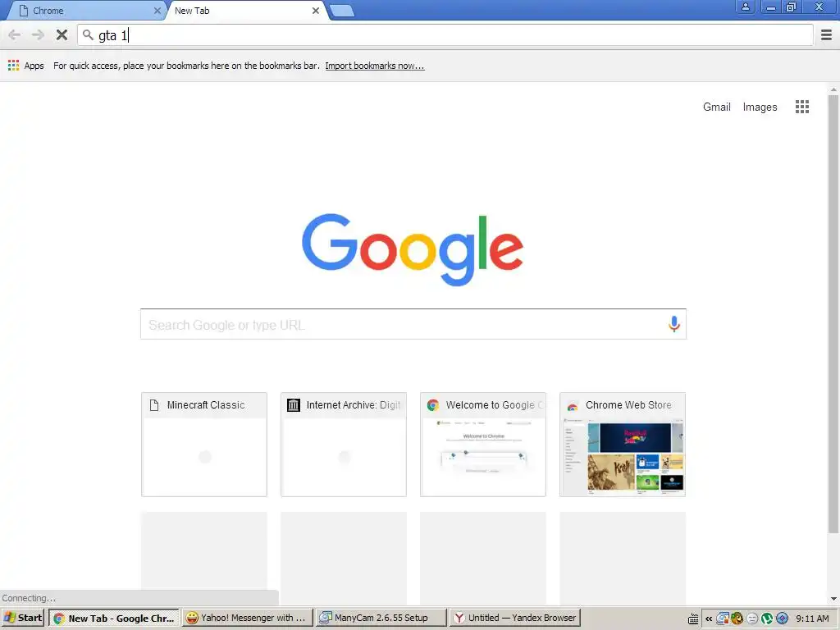Open the Internet Archive thumbnail

point(344,445)
